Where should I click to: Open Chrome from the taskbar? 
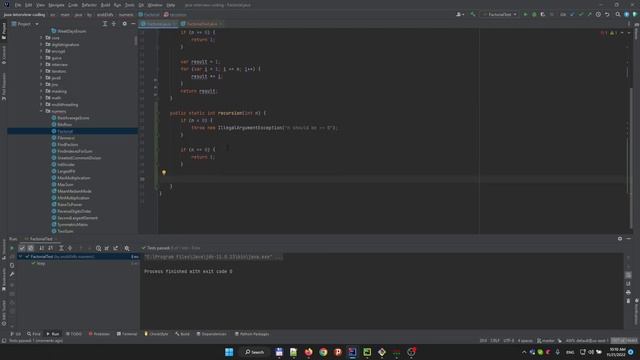click(x=323, y=352)
